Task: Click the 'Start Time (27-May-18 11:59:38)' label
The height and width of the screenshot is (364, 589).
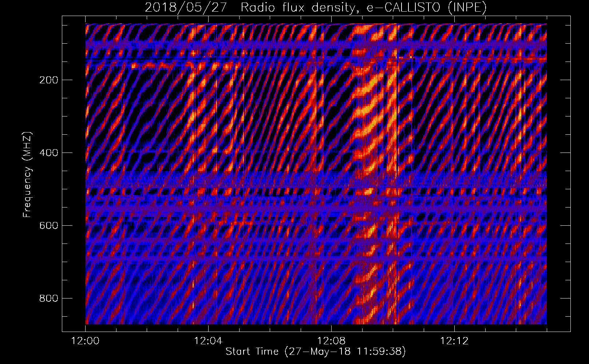Action: coord(316,352)
